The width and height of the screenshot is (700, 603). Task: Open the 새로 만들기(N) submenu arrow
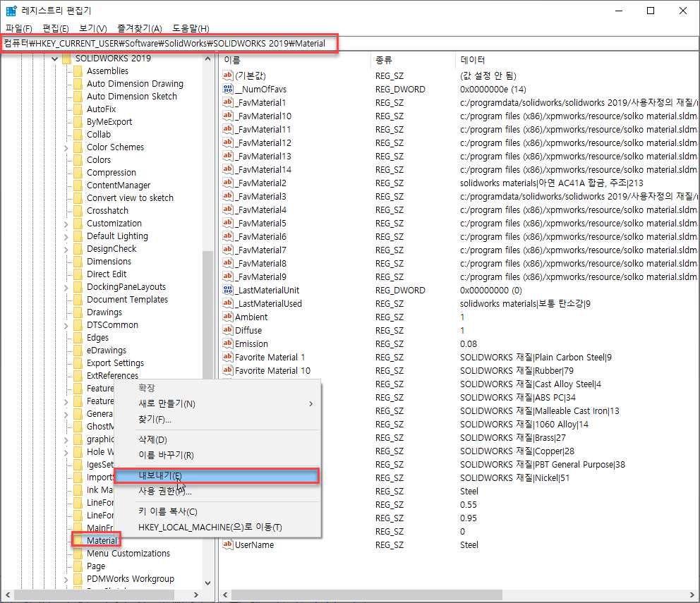(x=310, y=403)
